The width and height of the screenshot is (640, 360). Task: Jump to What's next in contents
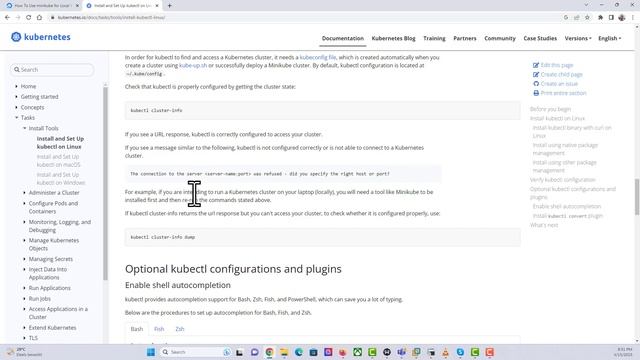click(544, 225)
